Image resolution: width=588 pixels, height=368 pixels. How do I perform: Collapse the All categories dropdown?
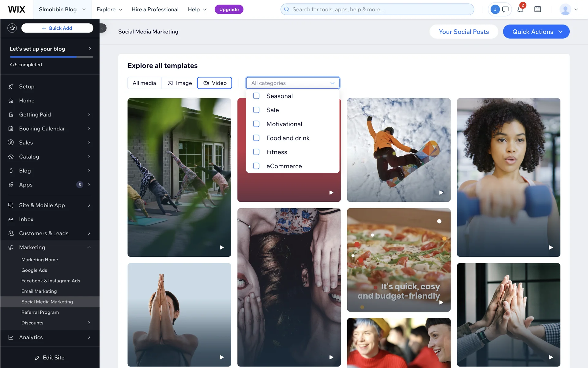[332, 83]
